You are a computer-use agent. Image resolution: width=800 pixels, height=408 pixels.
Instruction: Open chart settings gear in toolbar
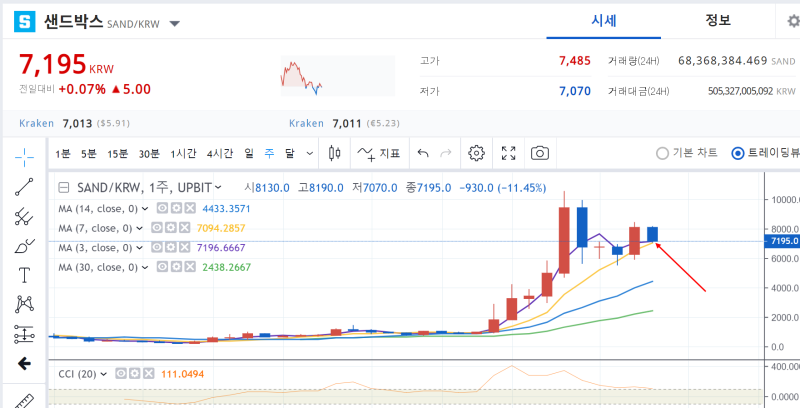[x=476, y=153]
